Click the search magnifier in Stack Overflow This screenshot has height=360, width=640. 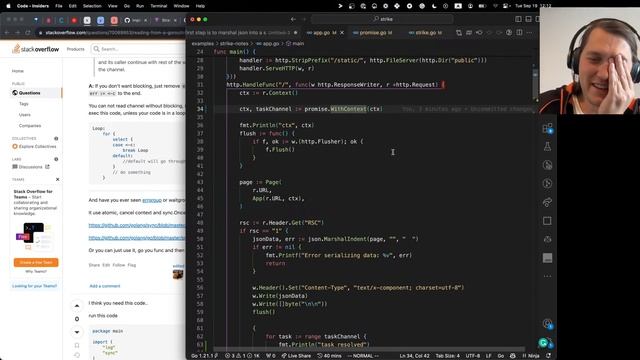point(97,49)
